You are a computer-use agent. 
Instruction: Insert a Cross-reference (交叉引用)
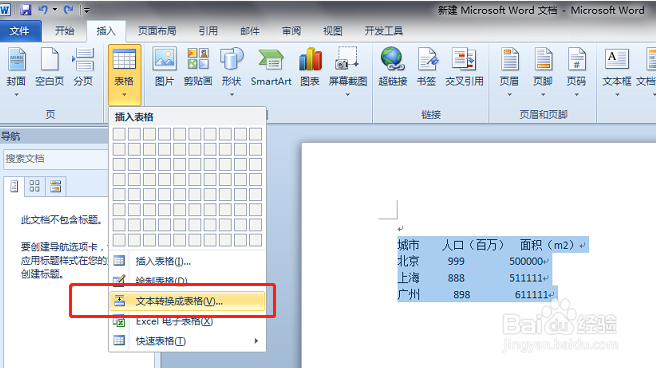[464, 67]
